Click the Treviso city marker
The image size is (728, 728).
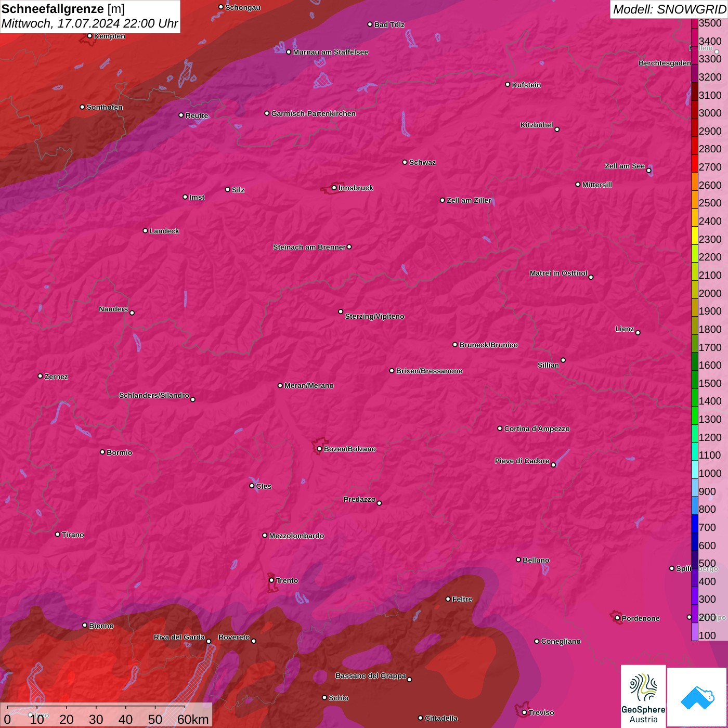point(524,712)
